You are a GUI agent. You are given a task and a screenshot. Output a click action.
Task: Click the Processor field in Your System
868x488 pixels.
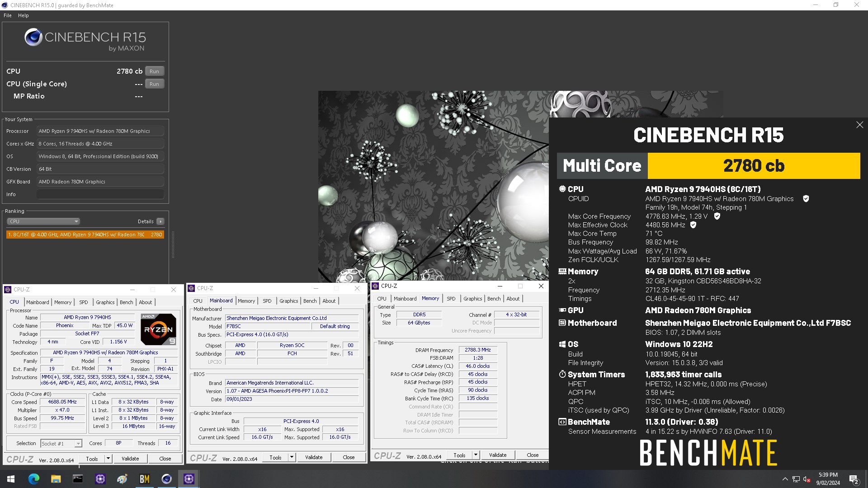(x=100, y=131)
